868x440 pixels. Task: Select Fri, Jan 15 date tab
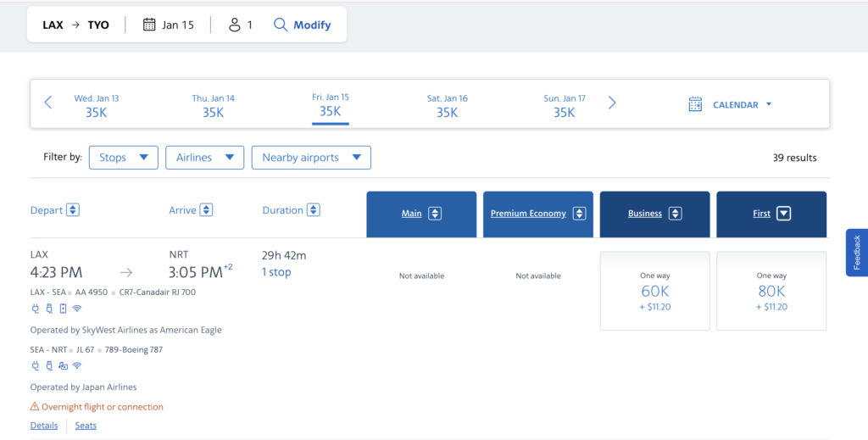coord(331,106)
